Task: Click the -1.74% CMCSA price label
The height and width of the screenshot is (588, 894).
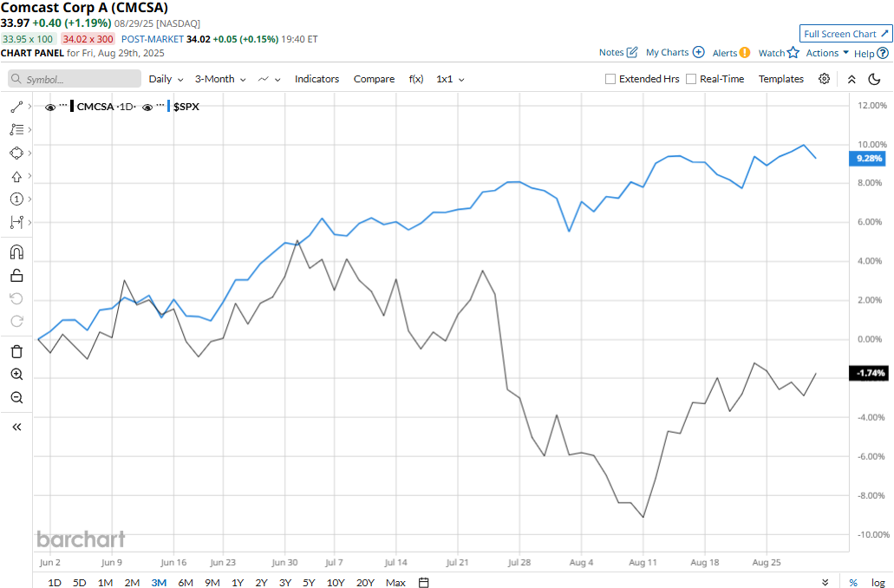Action: click(x=868, y=373)
